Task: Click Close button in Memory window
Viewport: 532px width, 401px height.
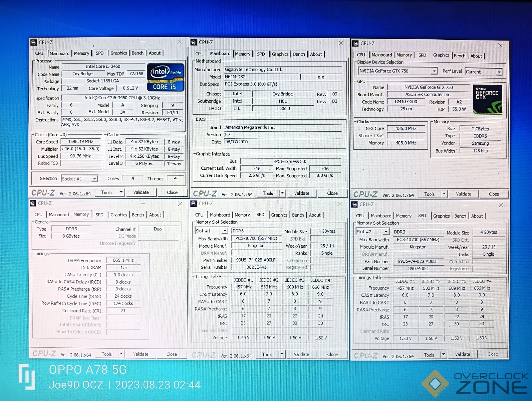Action: point(172,354)
